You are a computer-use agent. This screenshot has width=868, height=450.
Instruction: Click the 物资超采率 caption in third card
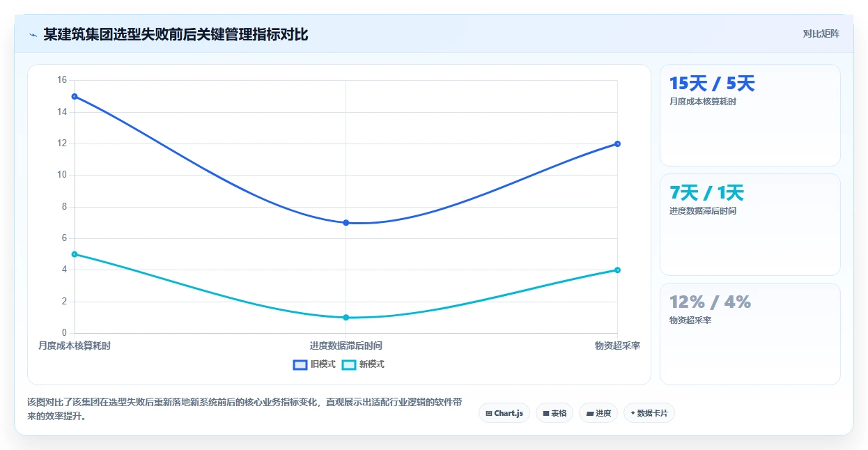tap(690, 320)
